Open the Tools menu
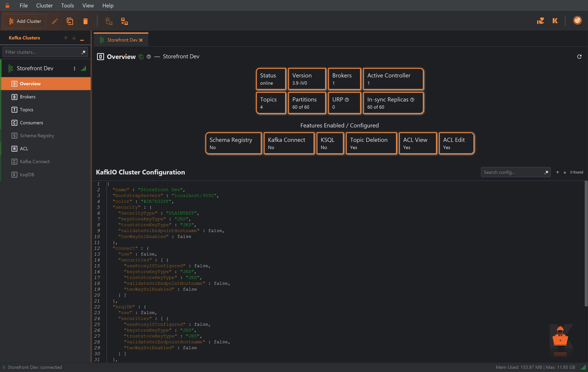Viewport: 588px width, 372px height. (67, 5)
